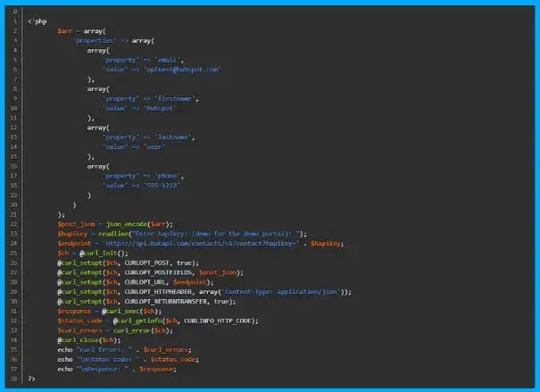Click the CURLOPT_POSTFIELDS constant
The height and width of the screenshot is (392, 540).
click(158, 272)
